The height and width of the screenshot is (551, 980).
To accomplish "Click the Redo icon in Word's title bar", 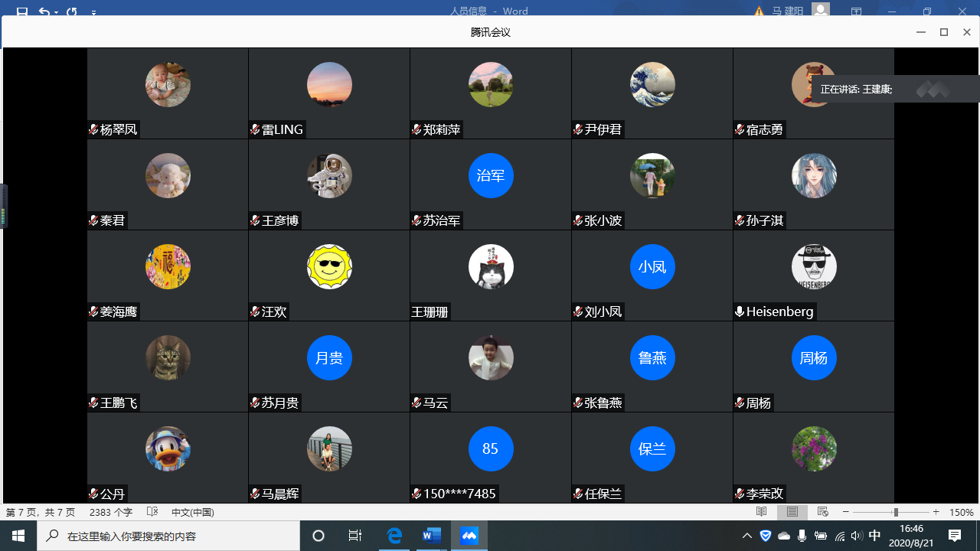I will click(x=72, y=11).
